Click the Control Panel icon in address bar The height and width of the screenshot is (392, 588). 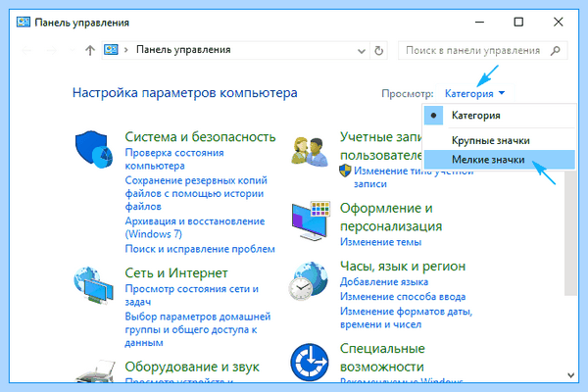click(x=111, y=50)
